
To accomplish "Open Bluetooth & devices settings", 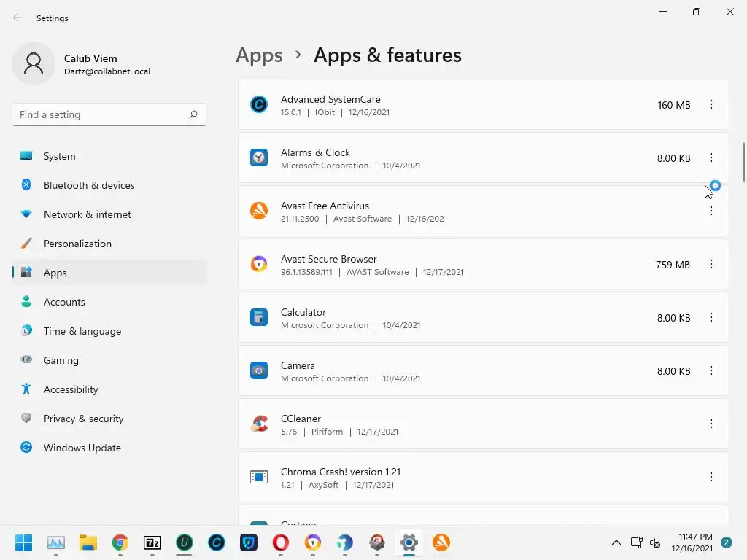I will (89, 185).
